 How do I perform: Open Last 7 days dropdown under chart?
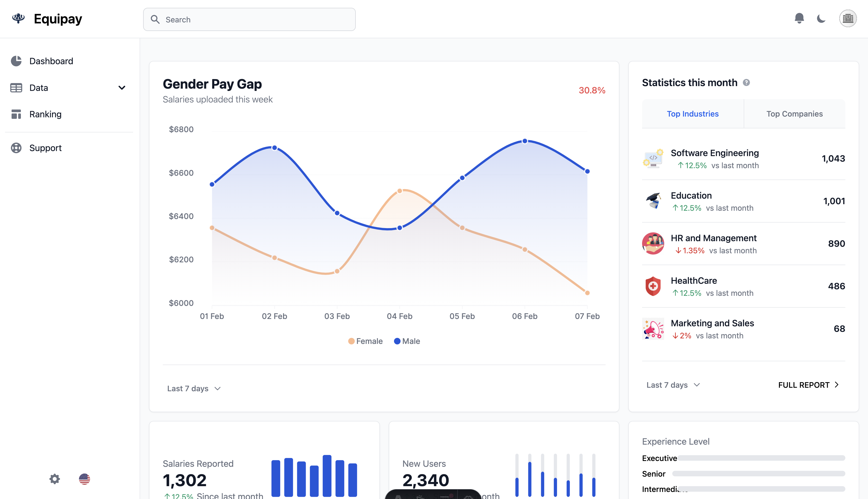pyautogui.click(x=194, y=388)
